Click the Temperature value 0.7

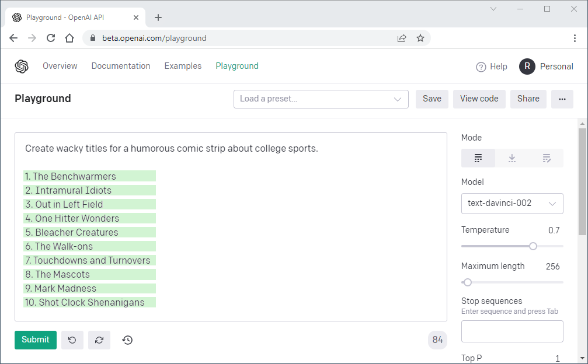click(x=554, y=230)
